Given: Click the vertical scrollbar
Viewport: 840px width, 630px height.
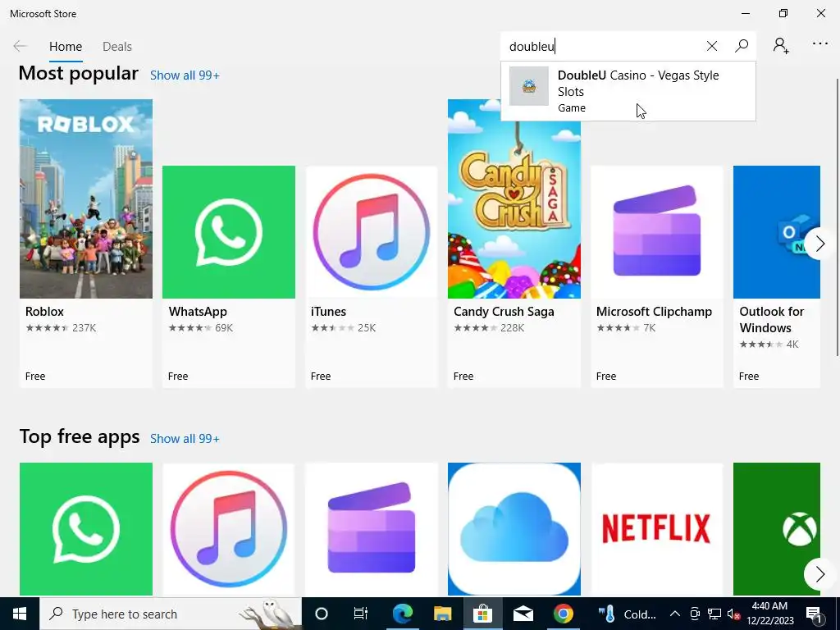Looking at the screenshot, I should point(837,217).
